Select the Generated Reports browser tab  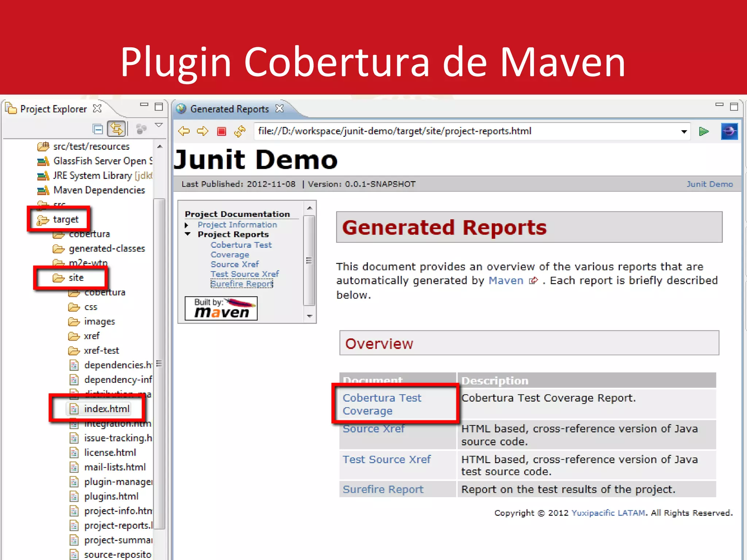(229, 109)
